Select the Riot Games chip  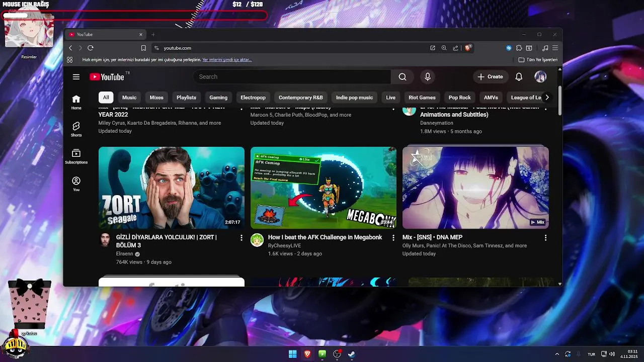pyautogui.click(x=422, y=98)
